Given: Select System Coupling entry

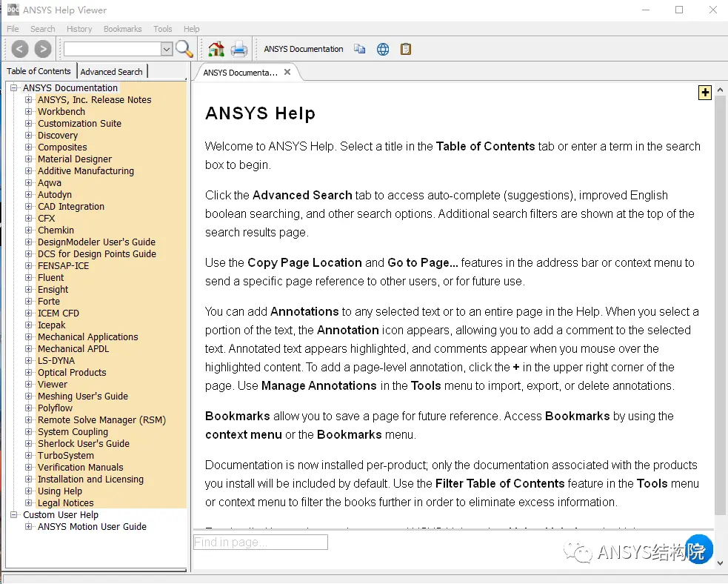Looking at the screenshot, I should pyautogui.click(x=73, y=431).
